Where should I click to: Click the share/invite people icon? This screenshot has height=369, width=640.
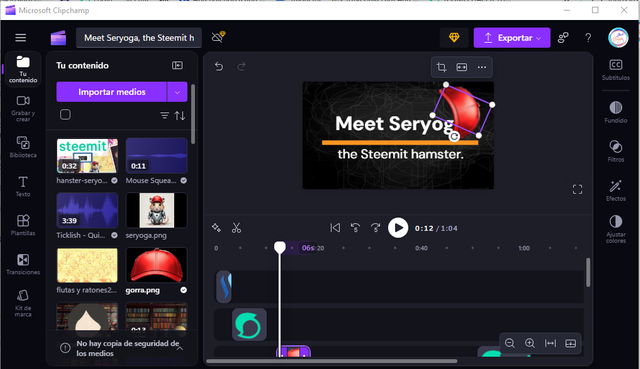click(x=563, y=38)
